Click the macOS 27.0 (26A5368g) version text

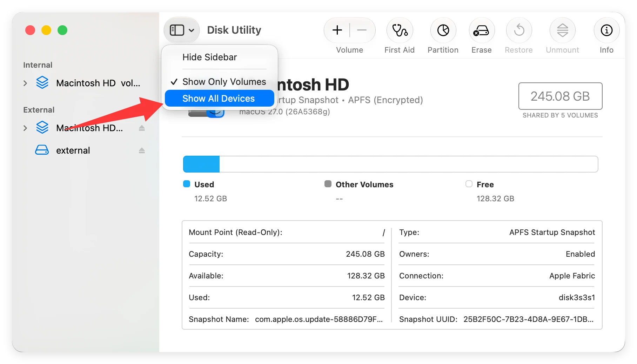click(284, 112)
